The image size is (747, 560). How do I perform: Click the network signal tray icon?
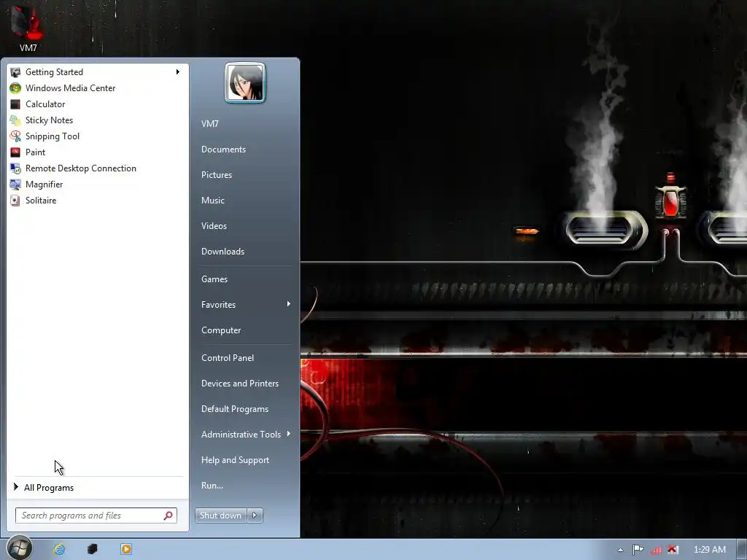pyautogui.click(x=656, y=550)
